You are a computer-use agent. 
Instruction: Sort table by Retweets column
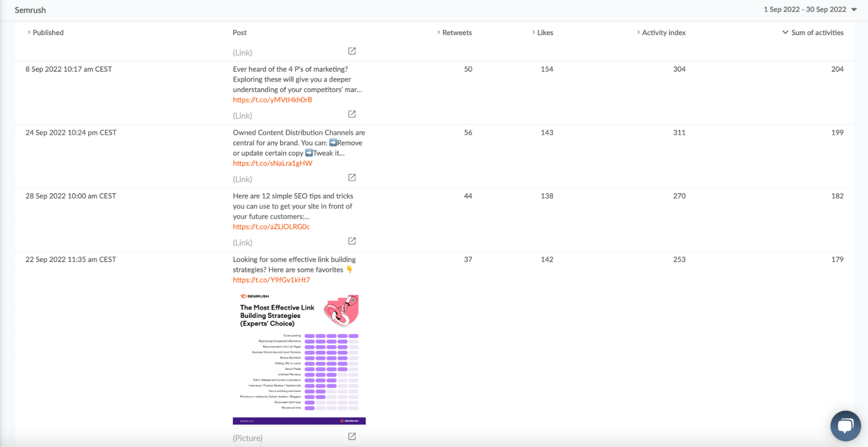[x=456, y=33]
